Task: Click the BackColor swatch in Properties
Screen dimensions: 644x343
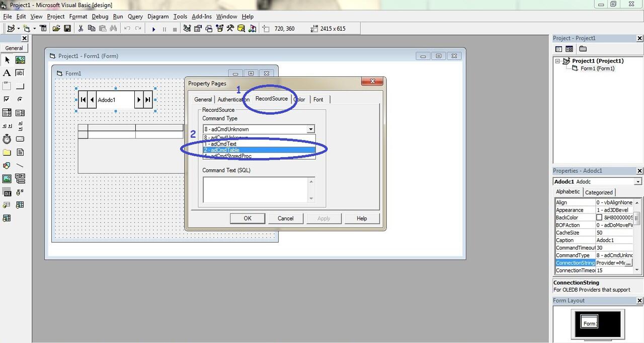Action: tap(599, 218)
